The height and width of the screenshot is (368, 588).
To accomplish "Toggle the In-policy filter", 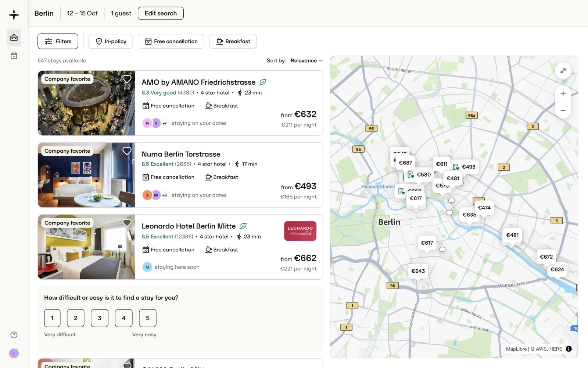I will pos(111,41).
